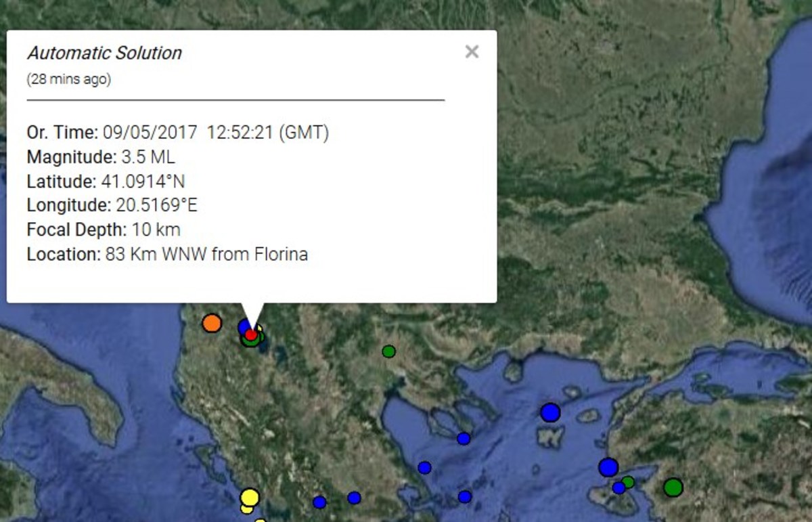Image resolution: width=812 pixels, height=522 pixels.
Task: Click the '(28 mins ago)' timestamp
Action: click(69, 79)
